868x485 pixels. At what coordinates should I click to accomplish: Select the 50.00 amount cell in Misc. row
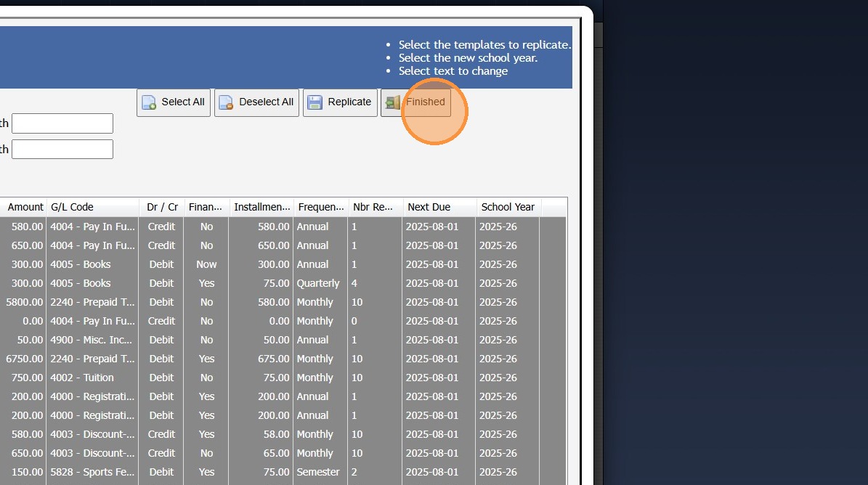tap(23, 340)
